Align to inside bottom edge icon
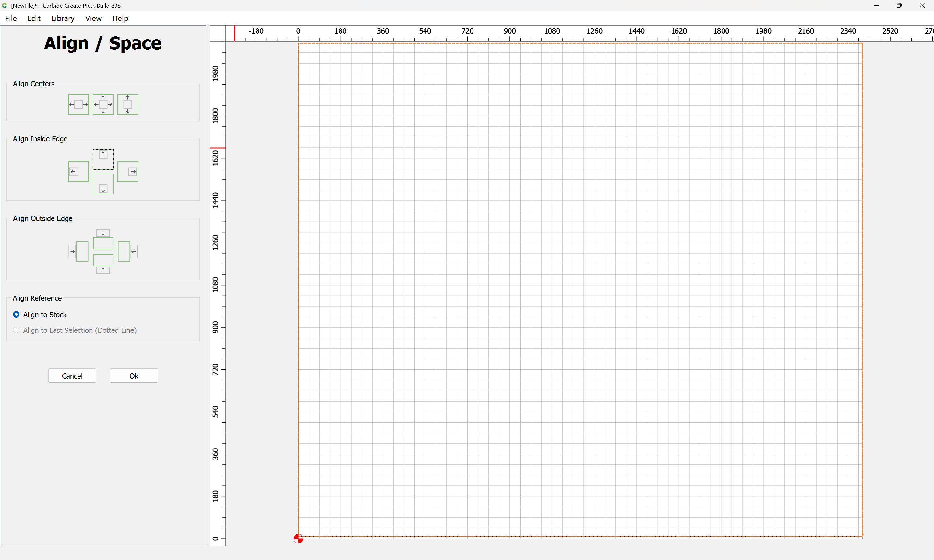The image size is (934, 560). click(103, 184)
